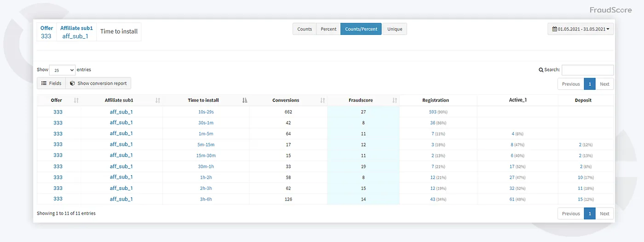Select the Affiliate sub1 breadcrumb tab

tap(76, 32)
